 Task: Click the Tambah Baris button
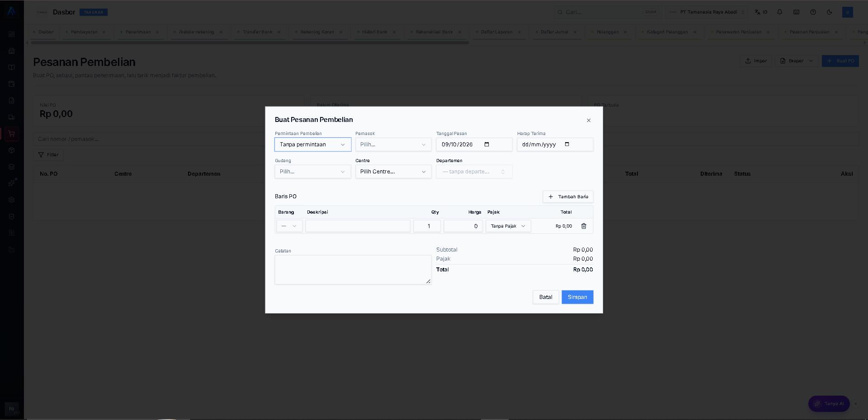coord(568,196)
